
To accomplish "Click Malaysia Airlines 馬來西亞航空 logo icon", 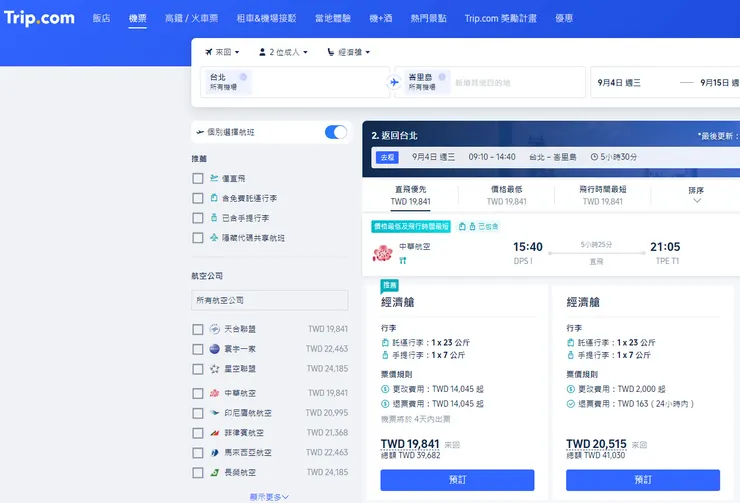I will (214, 453).
